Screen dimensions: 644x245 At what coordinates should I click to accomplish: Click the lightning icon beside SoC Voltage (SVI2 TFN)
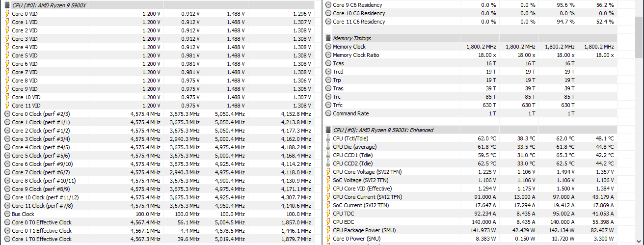pyautogui.click(x=328, y=180)
